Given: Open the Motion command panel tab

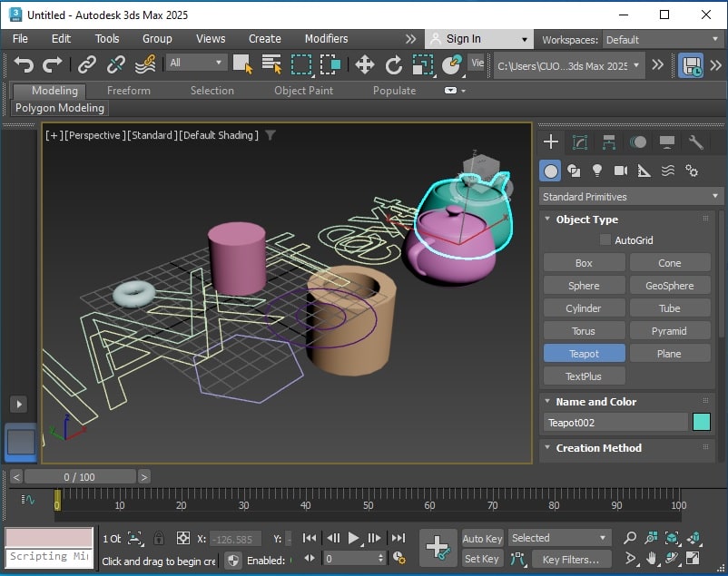Looking at the screenshot, I should 638,142.
